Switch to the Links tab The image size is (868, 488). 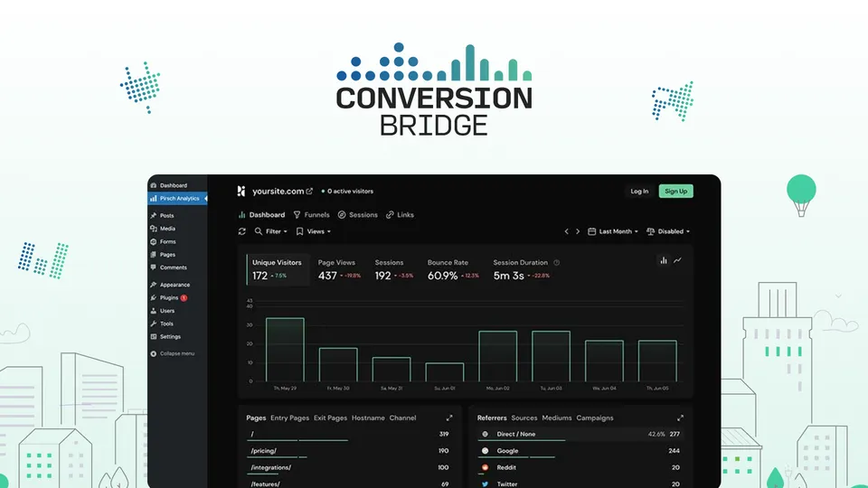[x=401, y=215]
